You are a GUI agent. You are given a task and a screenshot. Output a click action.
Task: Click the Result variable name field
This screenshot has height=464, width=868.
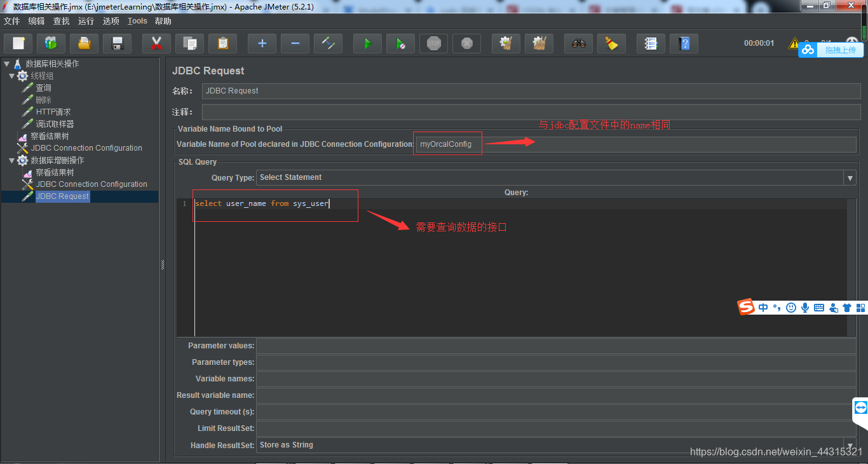(x=556, y=395)
